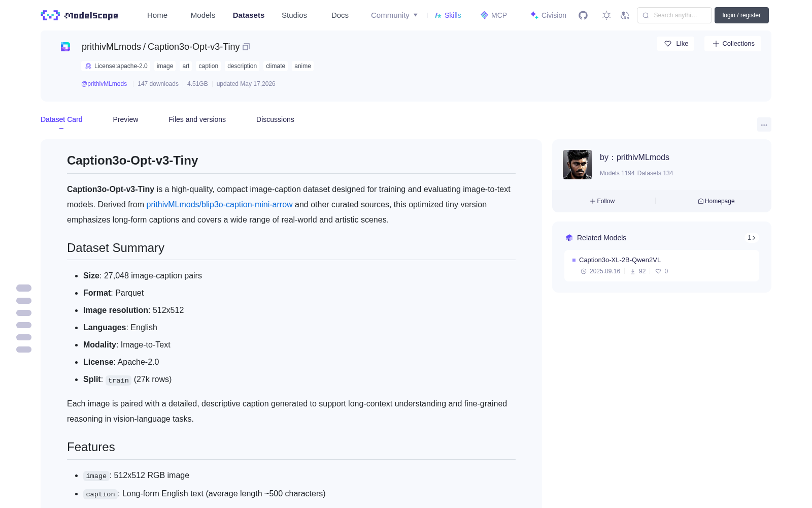Click the description tag
Viewport: 812px width, 508px height.
[242, 66]
